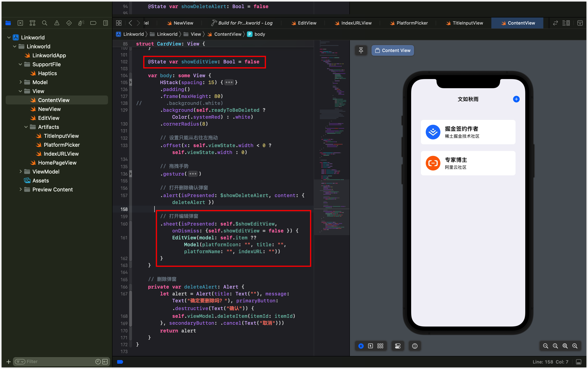Select the Source Control navigator icon
Screen dimensions: 588x369
(20, 23)
